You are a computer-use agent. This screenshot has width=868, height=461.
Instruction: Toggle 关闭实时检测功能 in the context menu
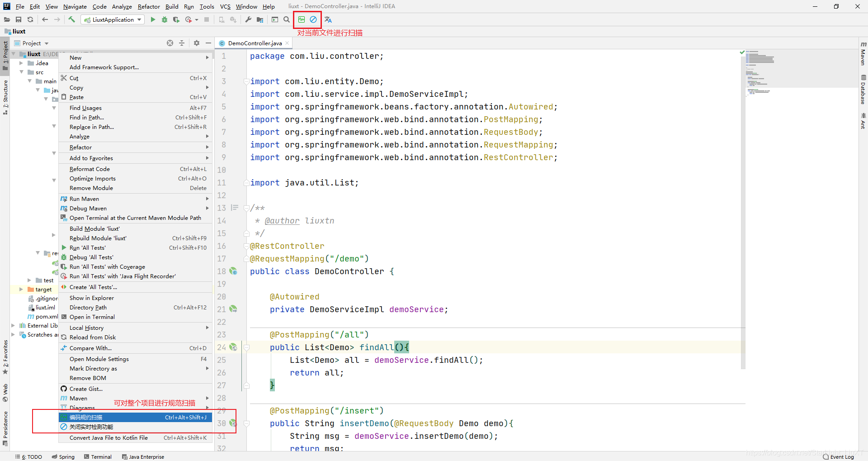coord(135,427)
